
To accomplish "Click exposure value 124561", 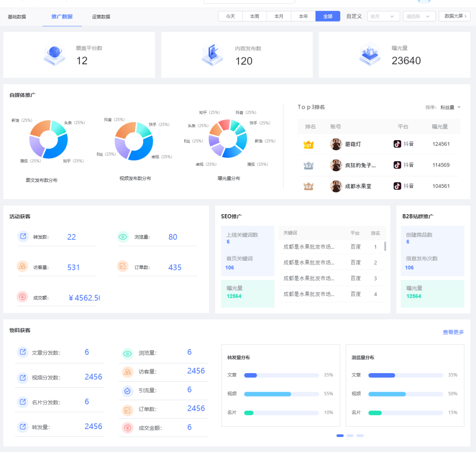I will coord(441,144).
